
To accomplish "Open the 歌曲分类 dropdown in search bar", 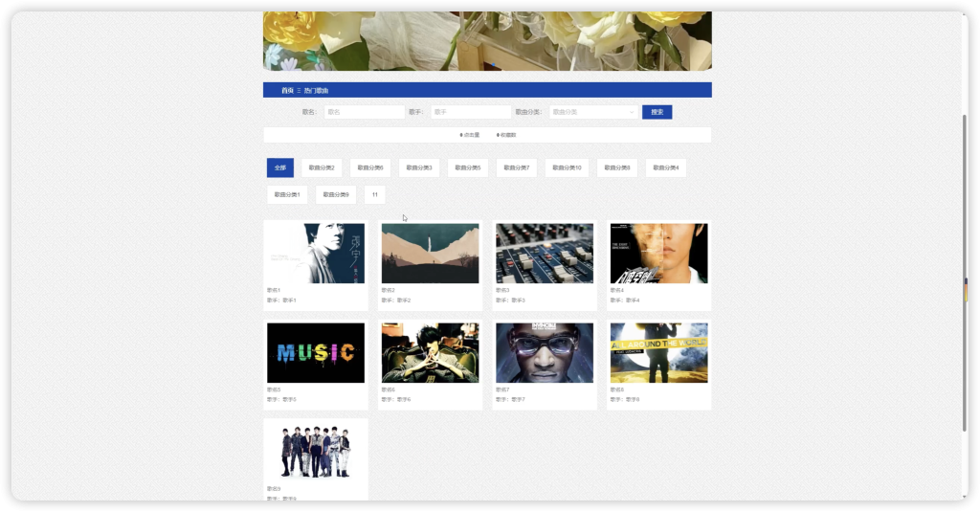I will click(593, 112).
